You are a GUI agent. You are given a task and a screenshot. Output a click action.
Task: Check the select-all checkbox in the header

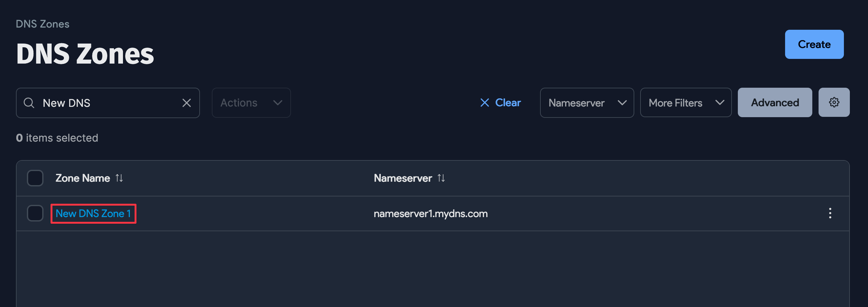tap(35, 178)
